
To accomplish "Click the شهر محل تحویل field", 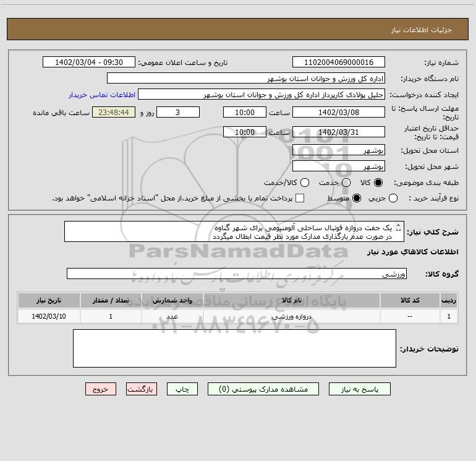I will (339, 166).
